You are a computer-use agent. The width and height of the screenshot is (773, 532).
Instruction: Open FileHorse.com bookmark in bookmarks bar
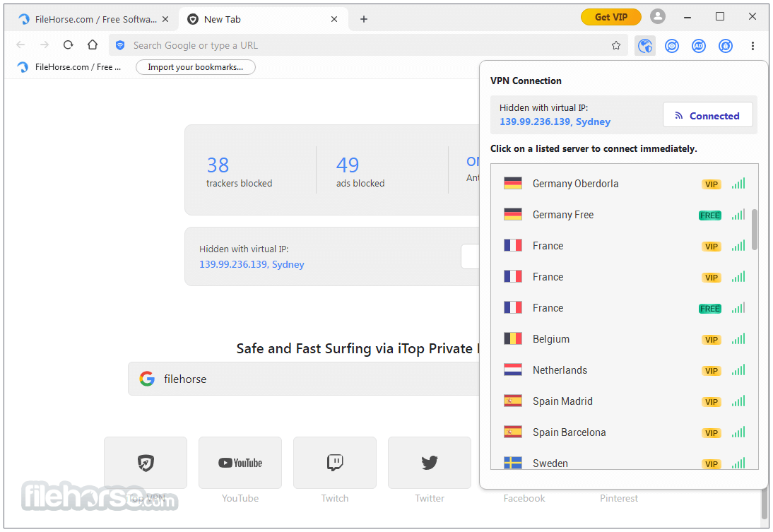coord(69,67)
